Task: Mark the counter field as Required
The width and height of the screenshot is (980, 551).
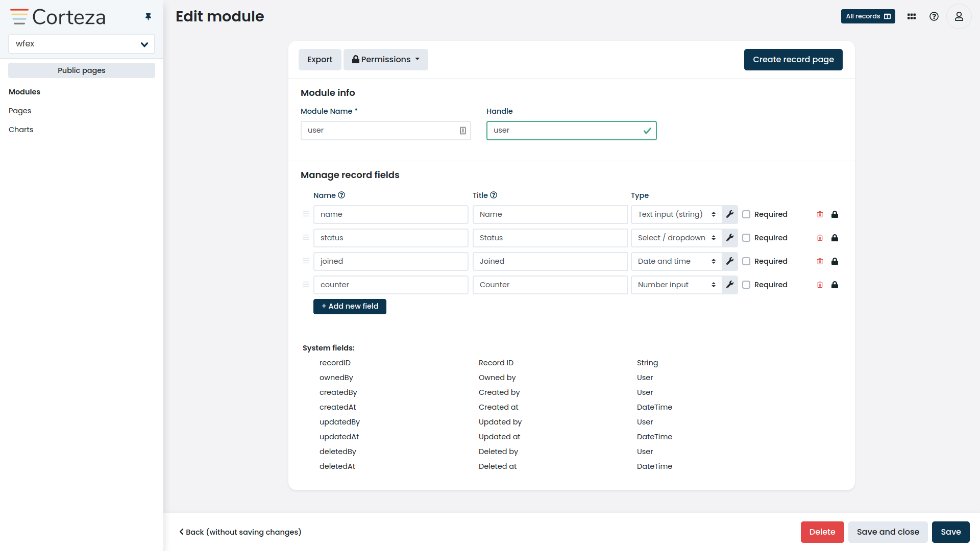Action: pos(746,285)
